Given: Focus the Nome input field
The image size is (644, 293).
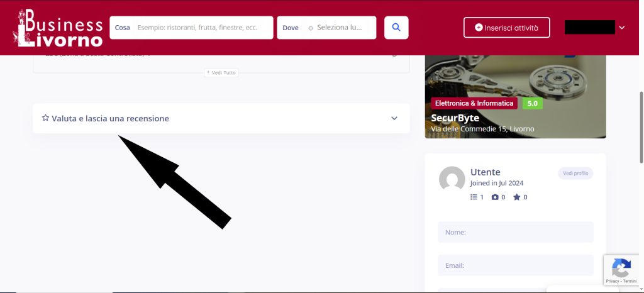Looking at the screenshot, I should tap(515, 232).
